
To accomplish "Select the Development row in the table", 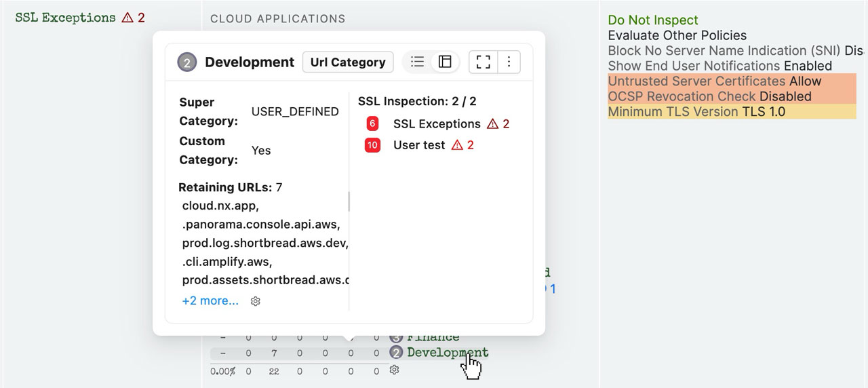I will [448, 353].
